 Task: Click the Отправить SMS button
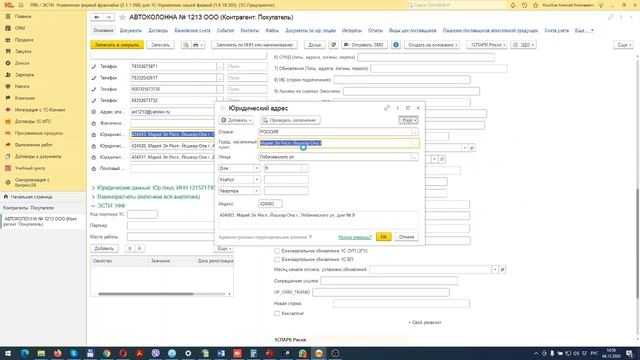(x=364, y=45)
